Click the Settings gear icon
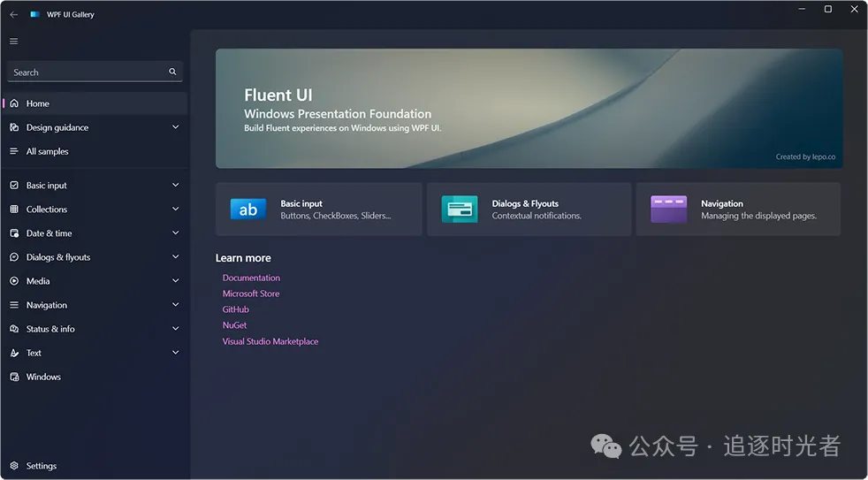 [14, 466]
